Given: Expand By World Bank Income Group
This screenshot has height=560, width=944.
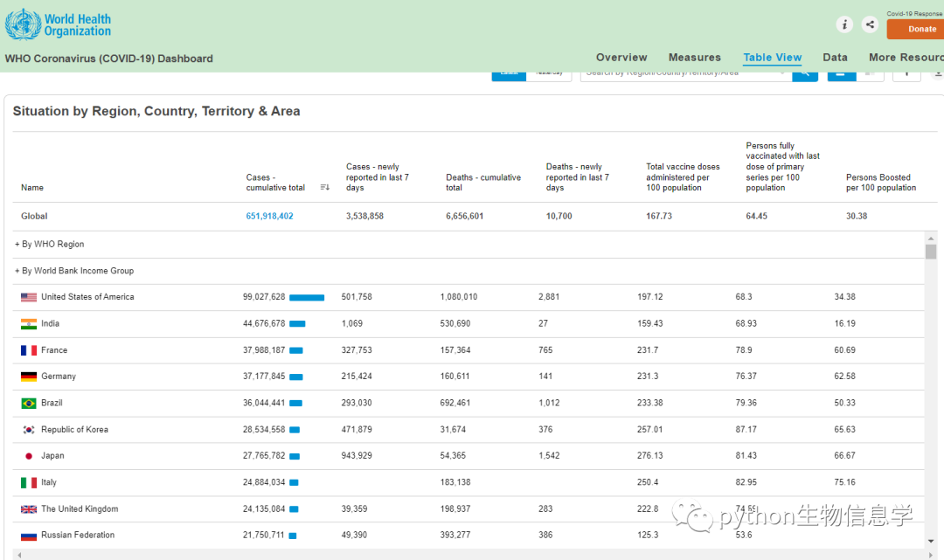Looking at the screenshot, I should pyautogui.click(x=74, y=271).
